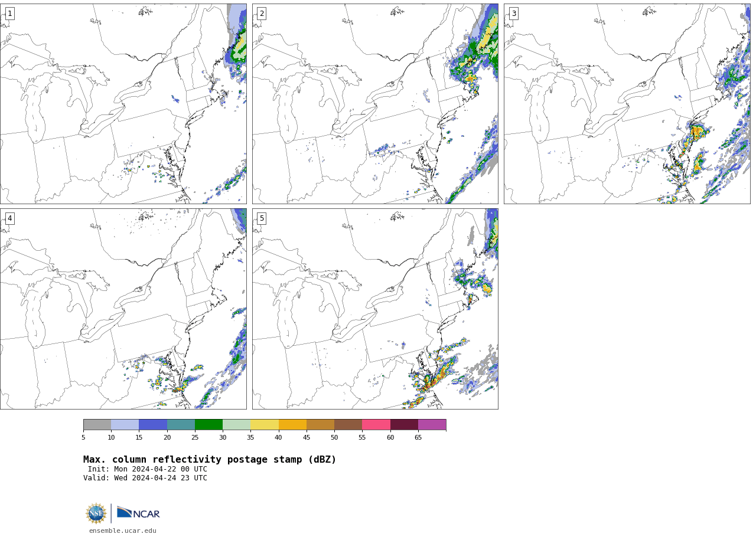Select the purple 65+ dBZ swatch
Screen dimensions: 756x537
(432, 425)
